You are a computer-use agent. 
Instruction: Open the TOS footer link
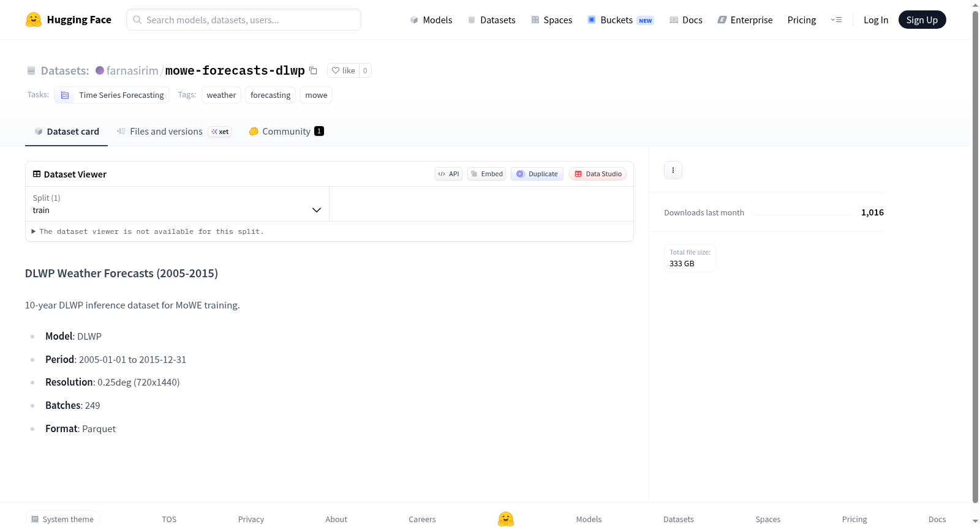pos(169,519)
